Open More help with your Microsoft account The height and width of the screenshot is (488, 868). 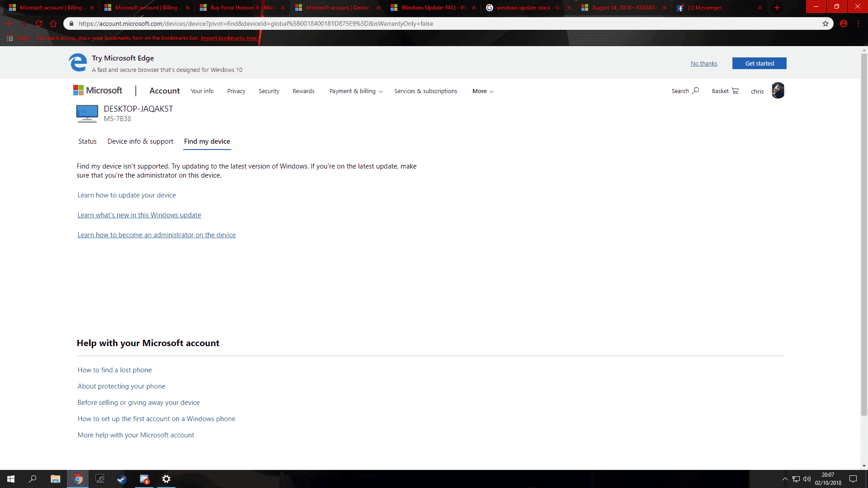[x=136, y=435]
